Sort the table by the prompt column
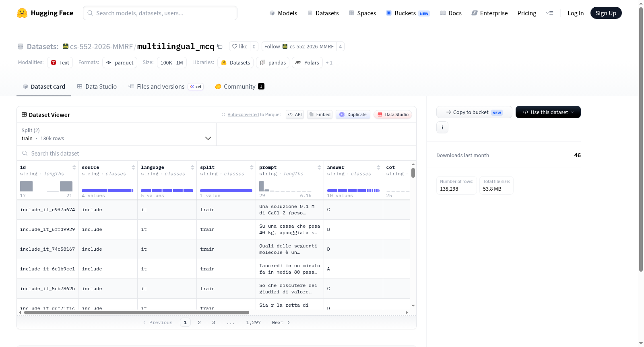 point(319,167)
